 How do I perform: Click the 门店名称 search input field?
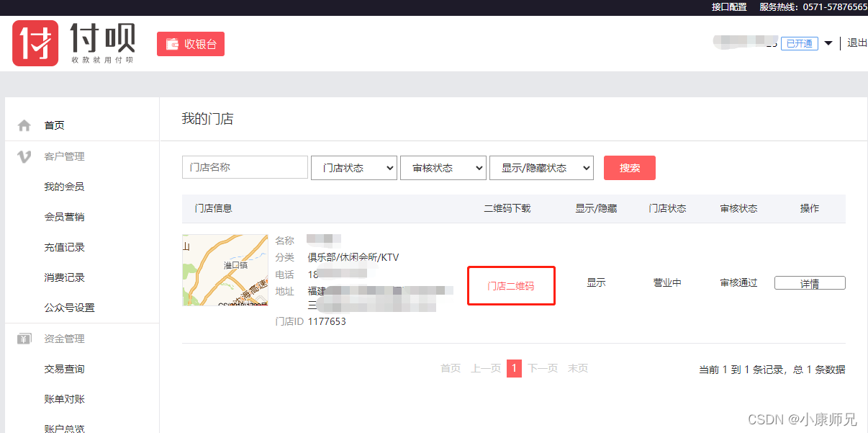tap(245, 166)
